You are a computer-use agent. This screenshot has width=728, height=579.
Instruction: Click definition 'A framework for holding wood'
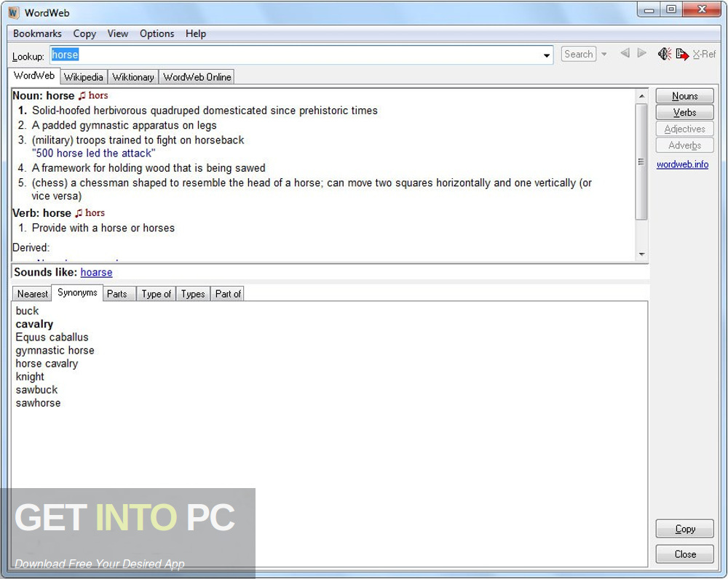149,168
